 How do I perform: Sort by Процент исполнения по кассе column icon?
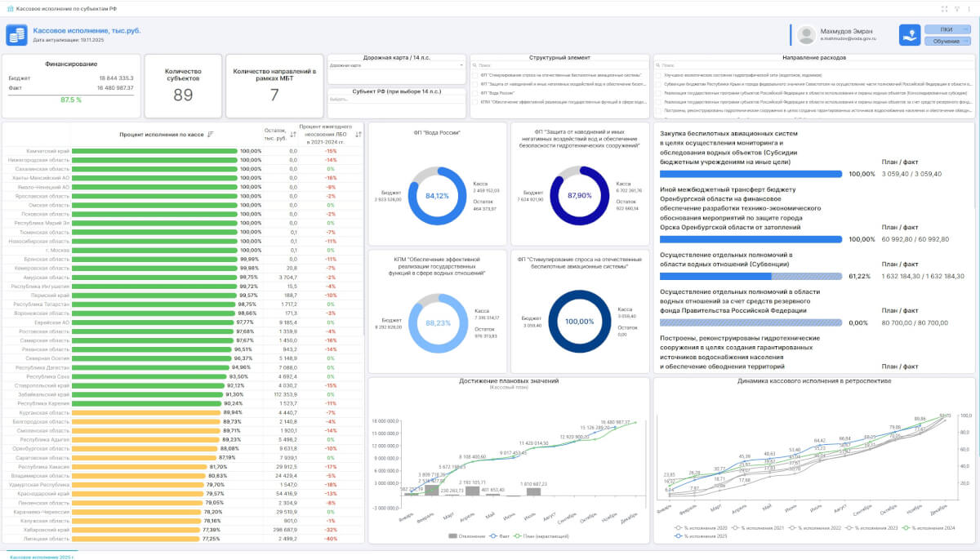210,135
